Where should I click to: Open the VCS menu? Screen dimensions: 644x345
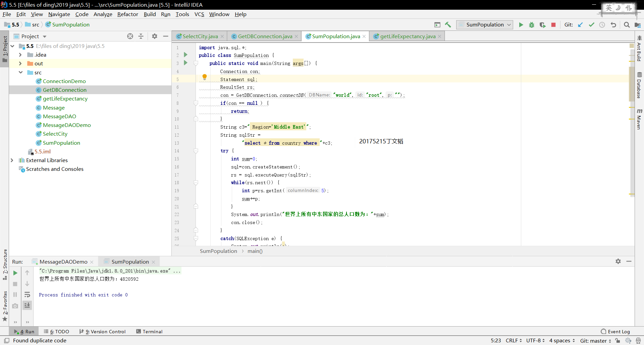click(199, 14)
